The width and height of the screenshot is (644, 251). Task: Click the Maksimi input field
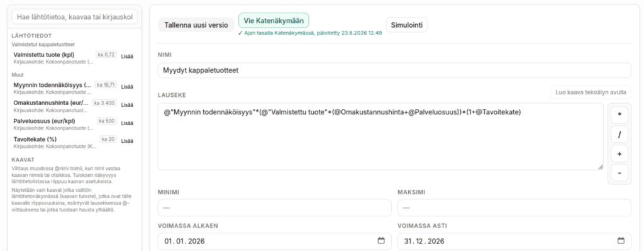(x=514, y=208)
